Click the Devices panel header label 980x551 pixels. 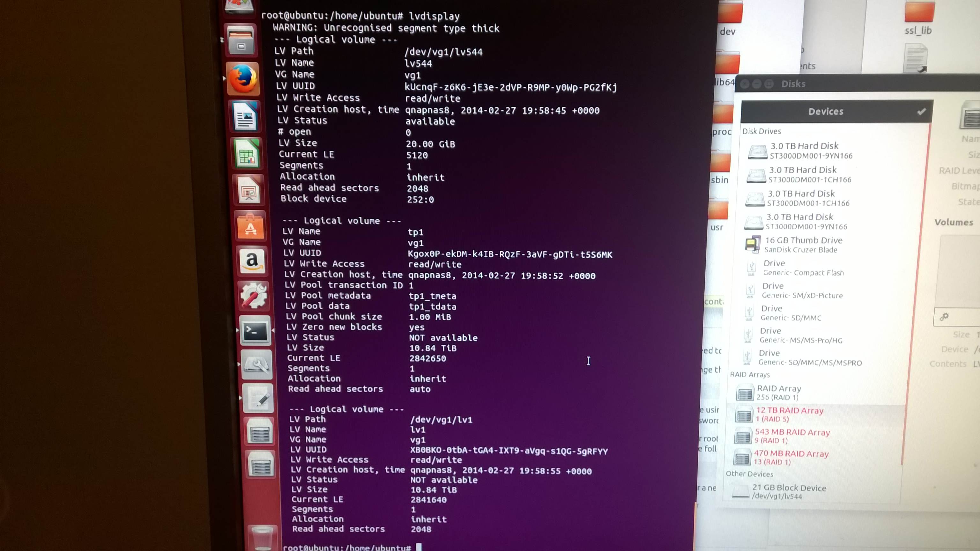(826, 111)
